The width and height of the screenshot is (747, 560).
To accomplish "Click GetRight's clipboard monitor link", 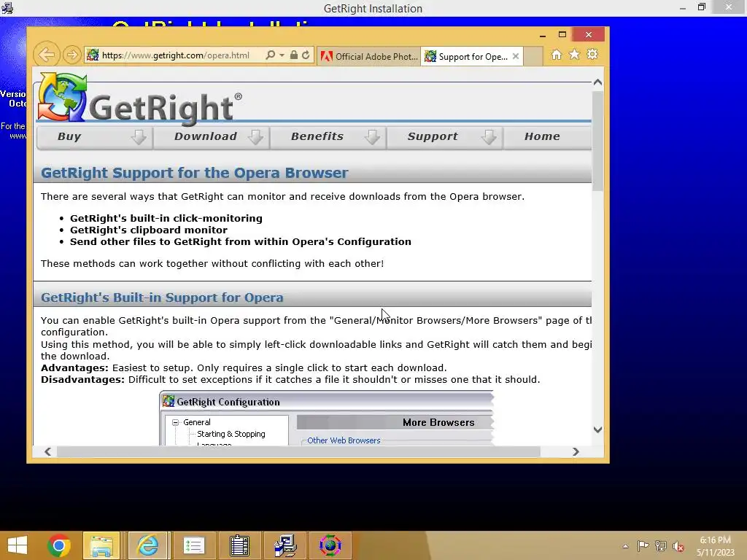I will coord(149,230).
